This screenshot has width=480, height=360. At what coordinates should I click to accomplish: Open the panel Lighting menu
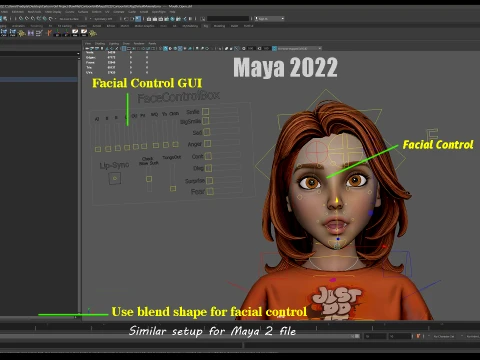[114, 43]
